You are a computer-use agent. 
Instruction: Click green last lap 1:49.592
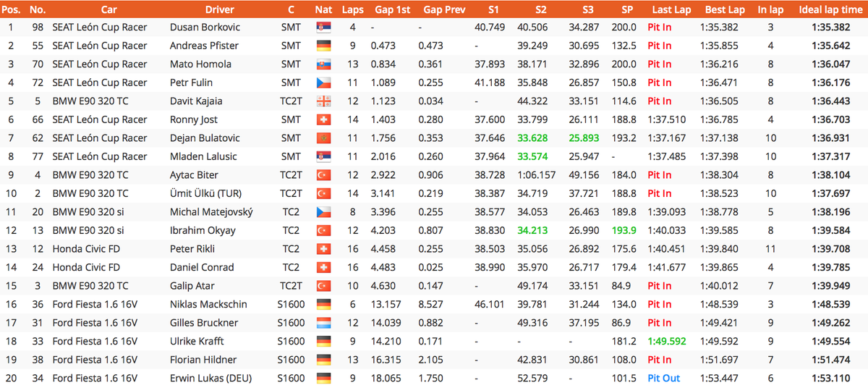(668, 341)
